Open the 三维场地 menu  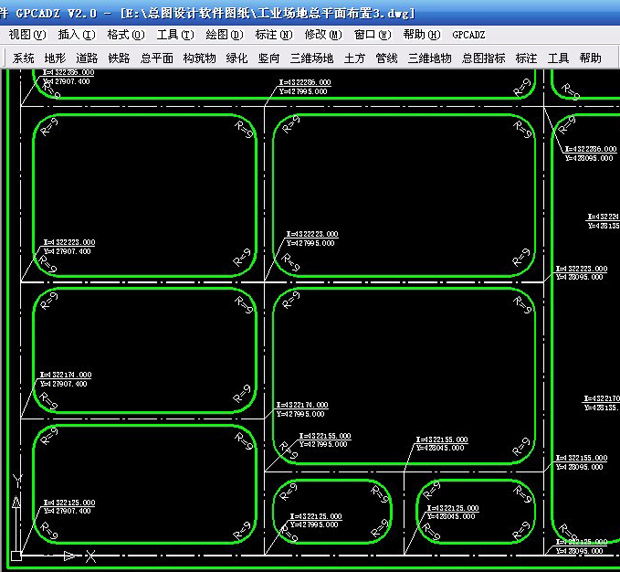coord(311,58)
